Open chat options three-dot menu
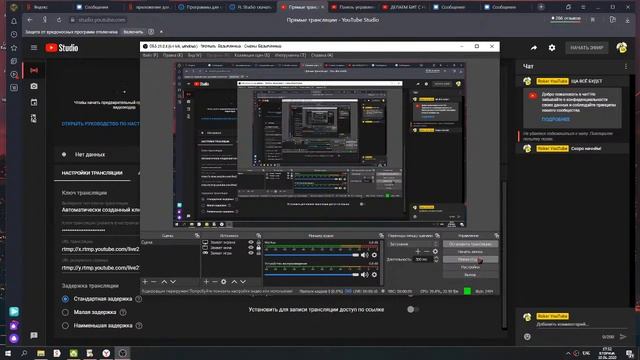This screenshot has height=360, width=640. coord(626,66)
